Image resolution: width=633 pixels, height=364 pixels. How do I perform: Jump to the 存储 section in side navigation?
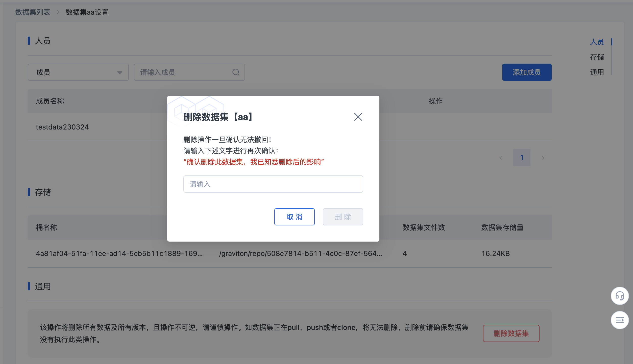tap(598, 57)
